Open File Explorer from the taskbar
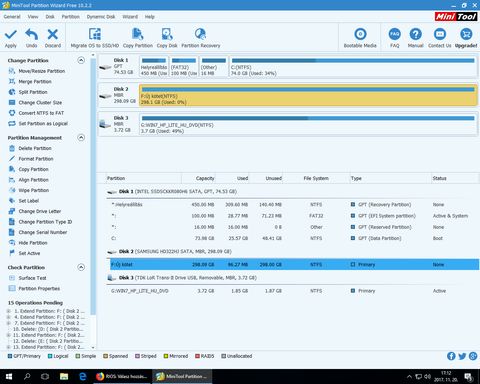Viewport: 480px width, 384px height. [x=64, y=377]
